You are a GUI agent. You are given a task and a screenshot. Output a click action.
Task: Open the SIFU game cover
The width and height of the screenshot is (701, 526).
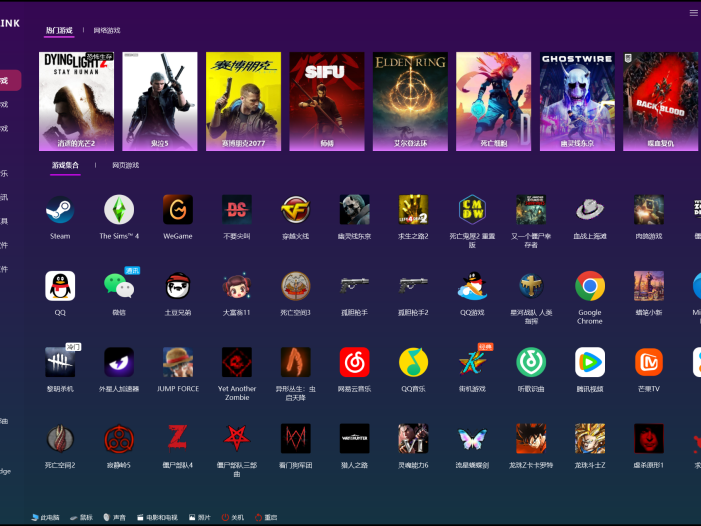coord(327,101)
